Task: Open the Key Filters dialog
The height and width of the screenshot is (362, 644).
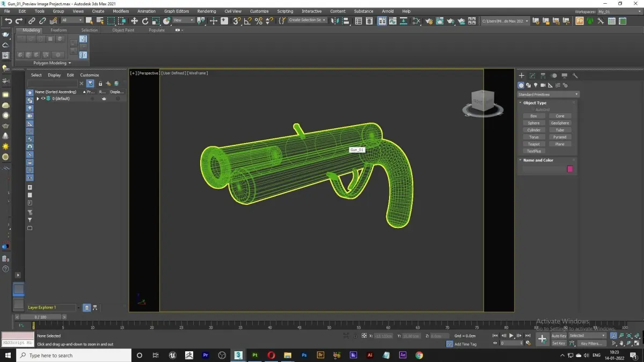Action: pos(591,343)
